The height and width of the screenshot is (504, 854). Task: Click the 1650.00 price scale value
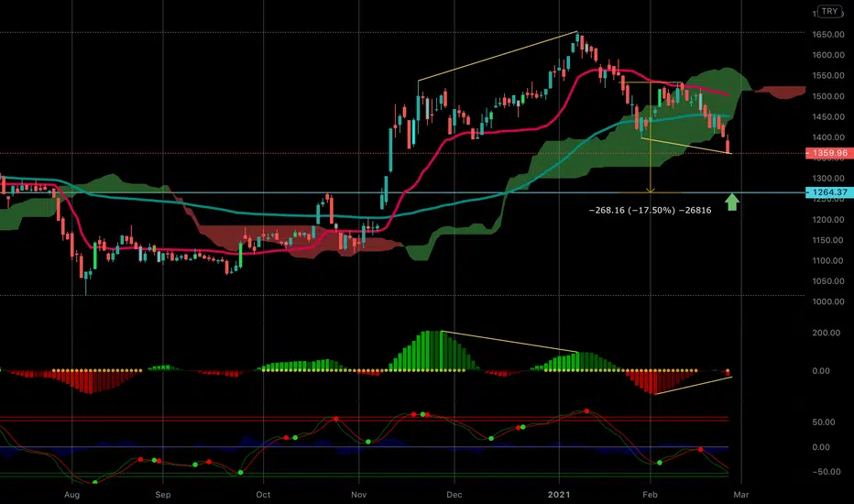click(828, 34)
